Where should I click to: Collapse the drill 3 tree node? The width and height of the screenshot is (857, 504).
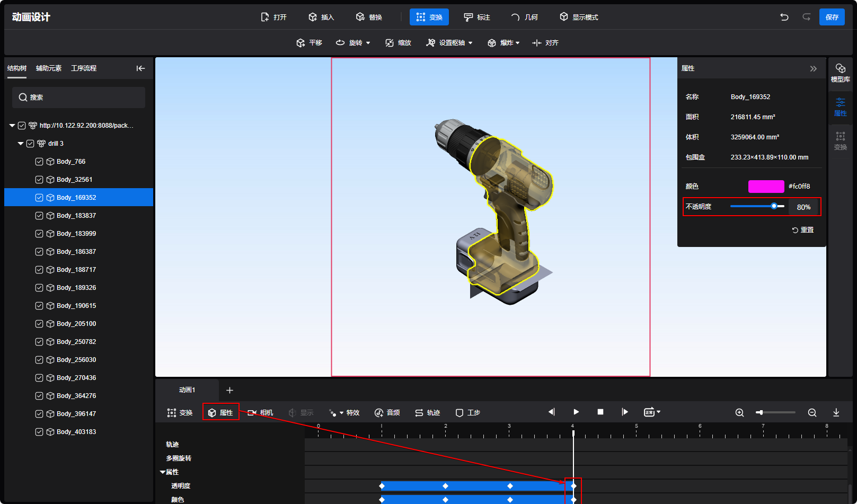coord(21,144)
